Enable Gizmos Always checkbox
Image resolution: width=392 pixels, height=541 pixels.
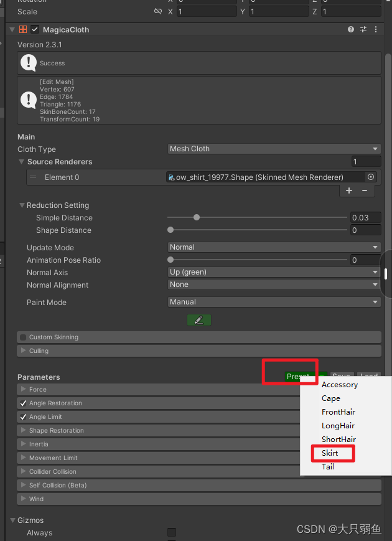pos(172,532)
